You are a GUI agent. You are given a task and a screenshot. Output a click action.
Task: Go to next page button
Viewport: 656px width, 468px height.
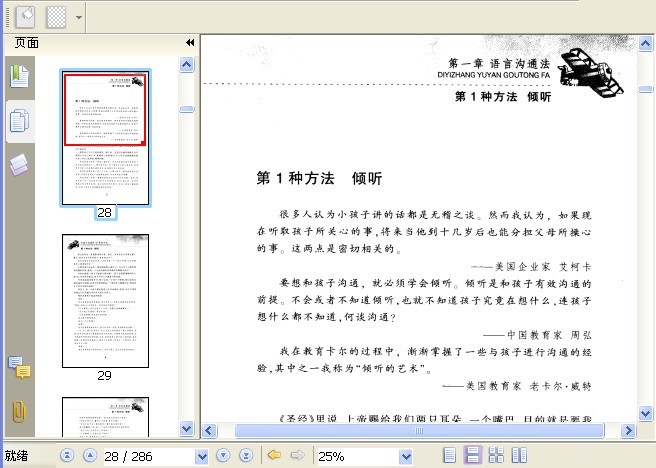coord(223,455)
